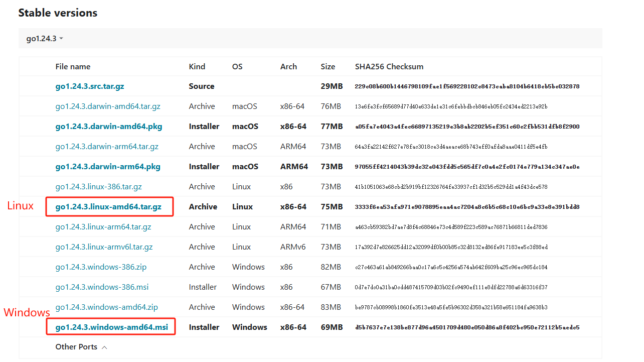Open go1.24.3.linux-armv6l.tar.gz download

coord(104,247)
